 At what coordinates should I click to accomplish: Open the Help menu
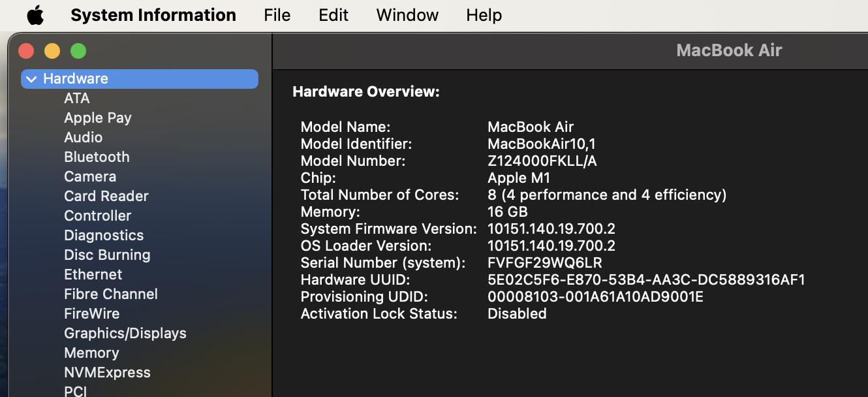484,15
